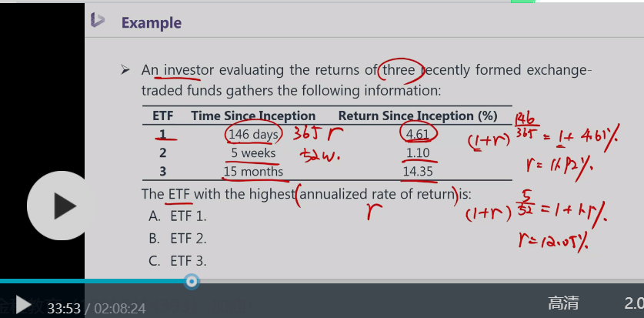Click the "5 weeks" table cell
Image resolution: width=644 pixels, height=318 pixels.
coord(253,153)
